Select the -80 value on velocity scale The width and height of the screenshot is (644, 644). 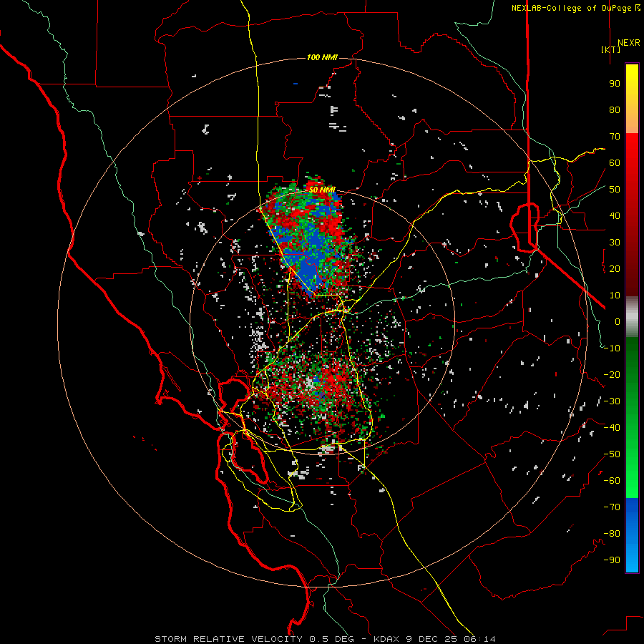tap(612, 534)
